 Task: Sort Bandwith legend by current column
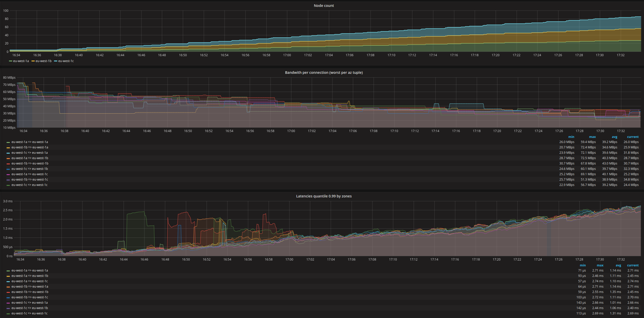coord(633,137)
